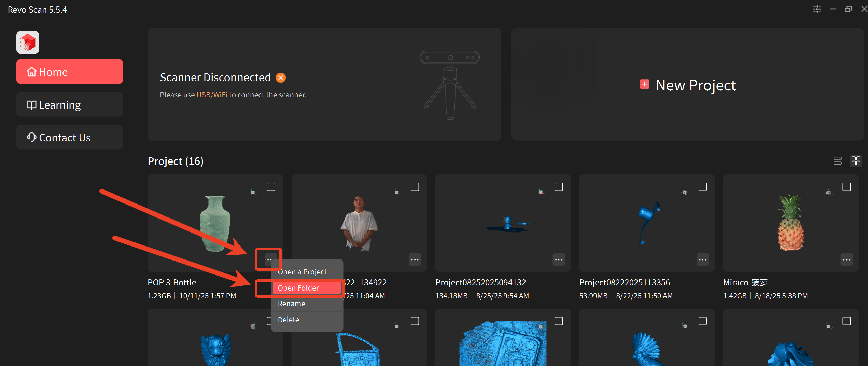868x366 pixels.
Task: Open options menu for Project08222025113356
Action: pyautogui.click(x=702, y=259)
